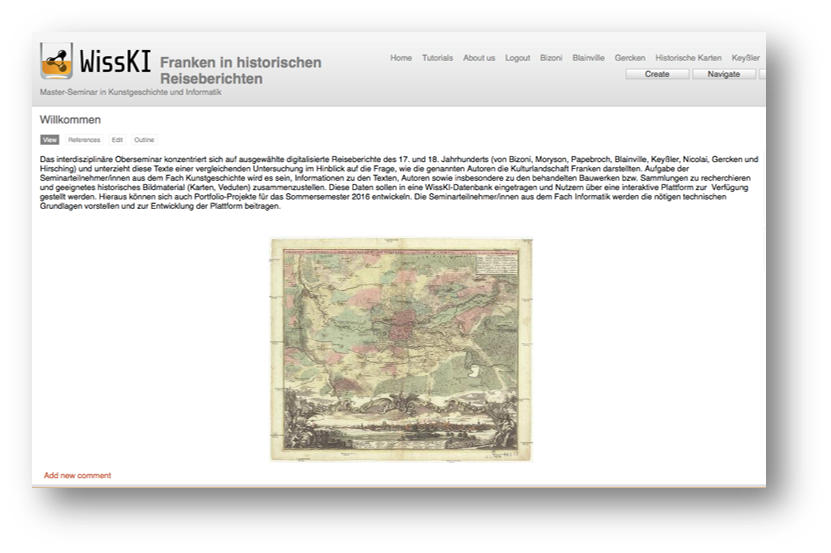Viewport: 831px width, 553px height.
Task: Go to About us page
Action: pyautogui.click(x=479, y=58)
